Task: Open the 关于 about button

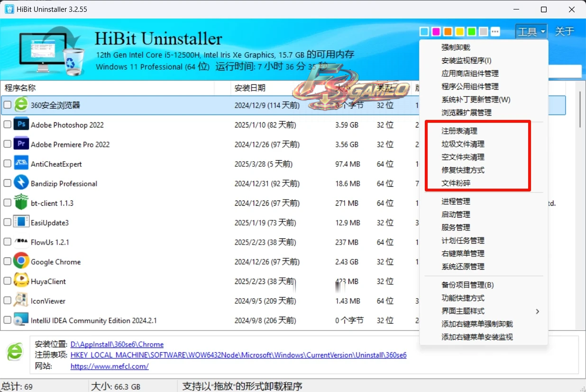Action: tap(565, 31)
